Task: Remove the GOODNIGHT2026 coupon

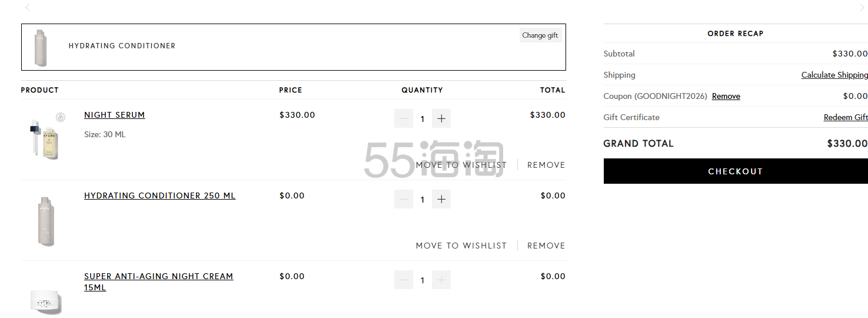Action: click(726, 96)
